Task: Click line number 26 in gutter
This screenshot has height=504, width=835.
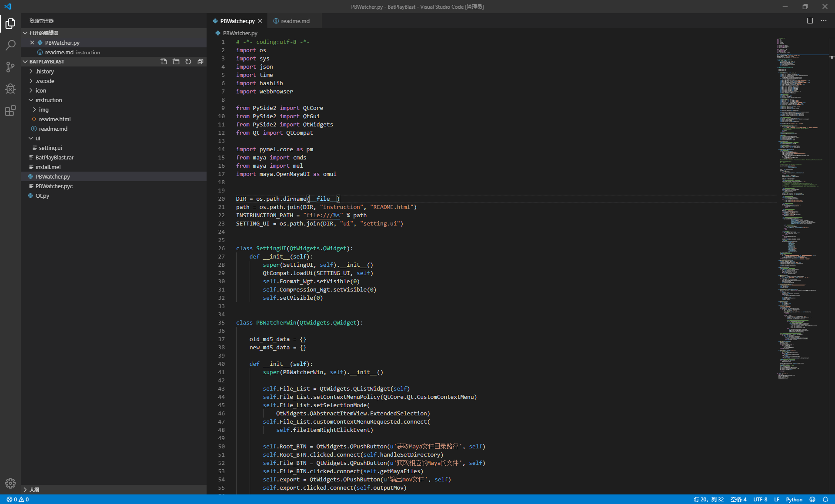Action: (221, 249)
